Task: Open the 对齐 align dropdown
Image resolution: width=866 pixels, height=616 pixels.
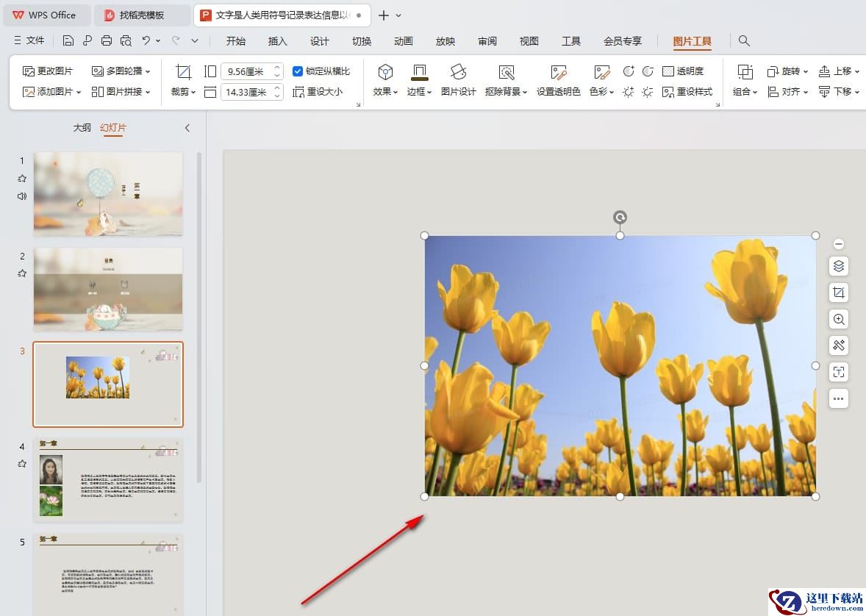Action: pos(787,92)
